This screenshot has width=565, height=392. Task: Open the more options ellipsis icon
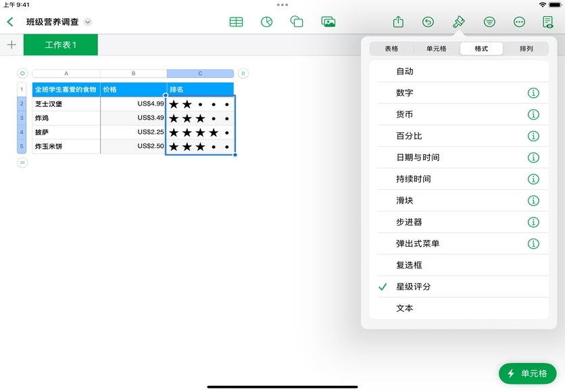click(x=519, y=22)
